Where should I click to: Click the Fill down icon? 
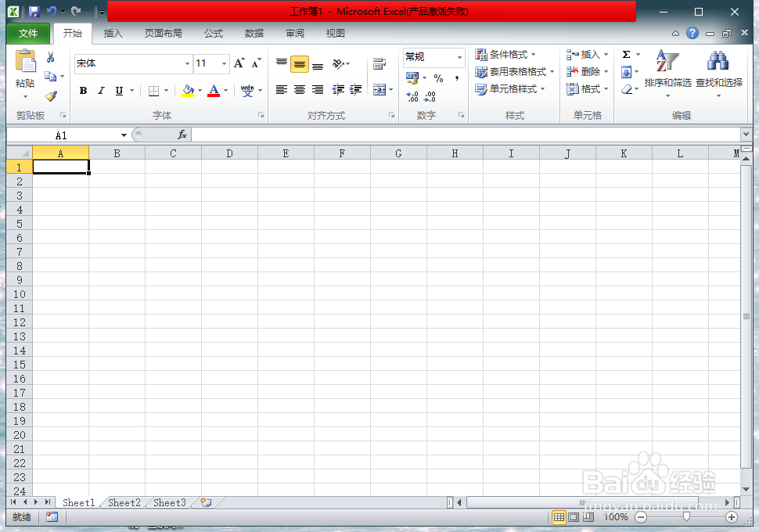point(626,72)
